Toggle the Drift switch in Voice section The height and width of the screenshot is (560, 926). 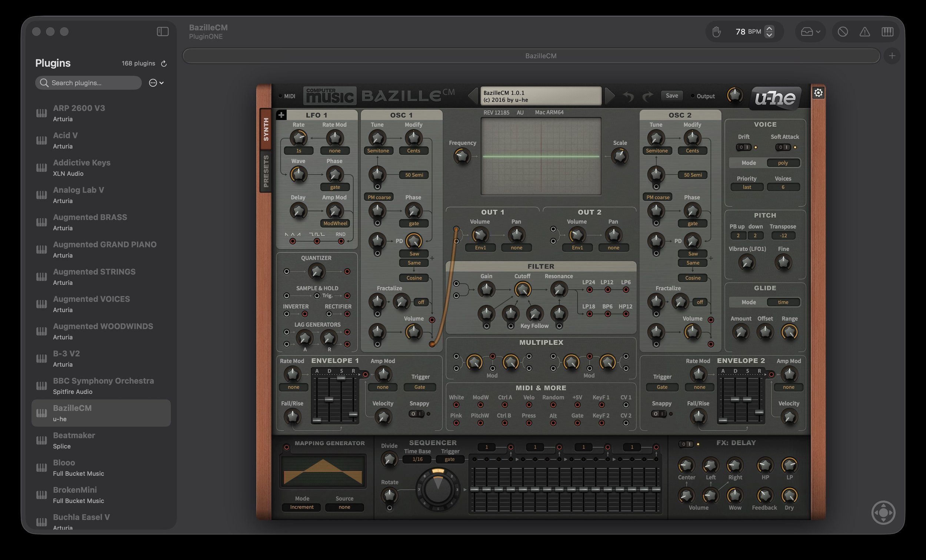743,147
